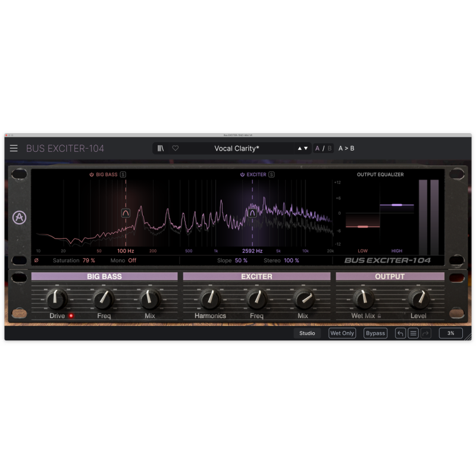Switch to state A

click(x=317, y=148)
